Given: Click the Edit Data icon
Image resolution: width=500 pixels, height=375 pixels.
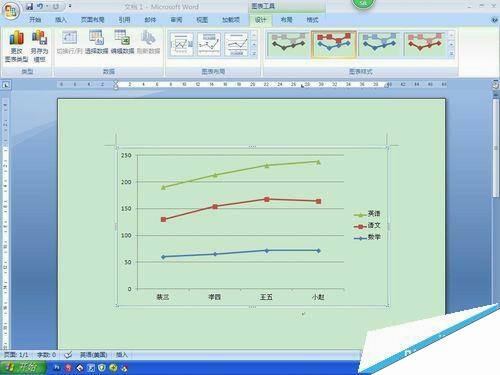Looking at the screenshot, I should point(122,42).
